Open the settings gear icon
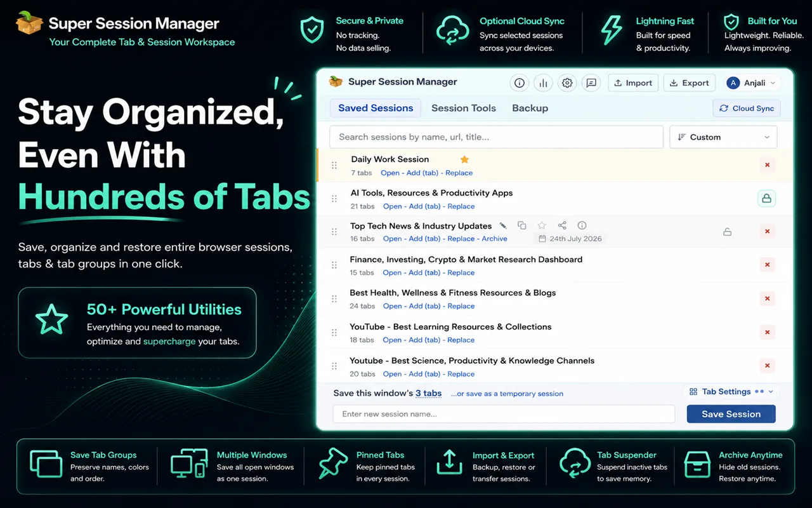This screenshot has height=508, width=812. coord(567,83)
